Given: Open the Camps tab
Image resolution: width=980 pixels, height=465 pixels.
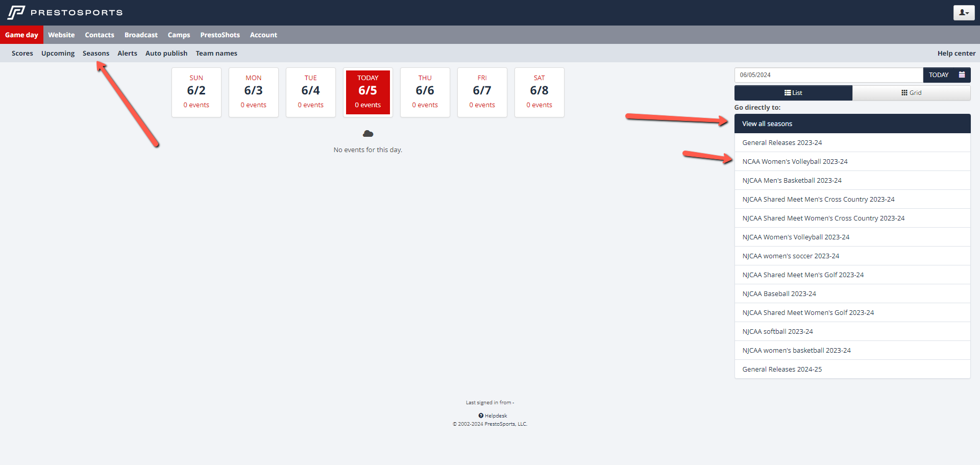Looking at the screenshot, I should click(179, 35).
